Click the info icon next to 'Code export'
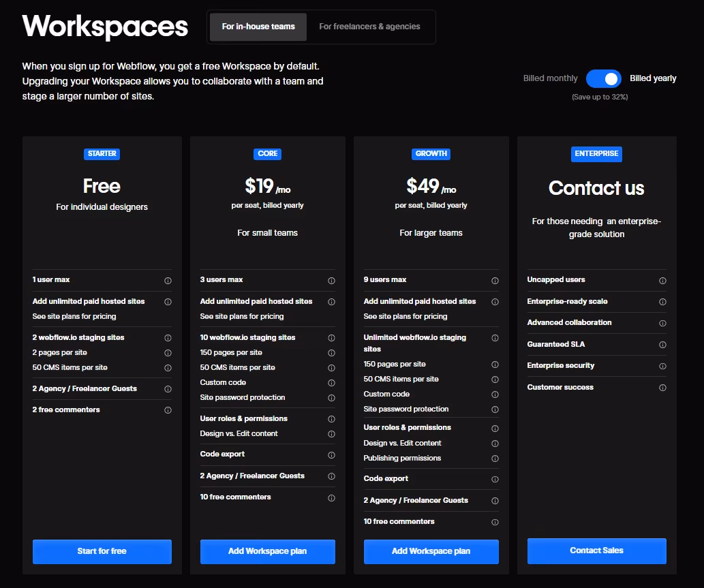 click(x=332, y=455)
